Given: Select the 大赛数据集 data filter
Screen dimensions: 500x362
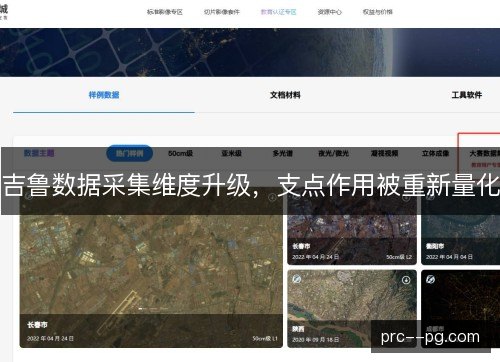Looking at the screenshot, I should coord(484,153).
